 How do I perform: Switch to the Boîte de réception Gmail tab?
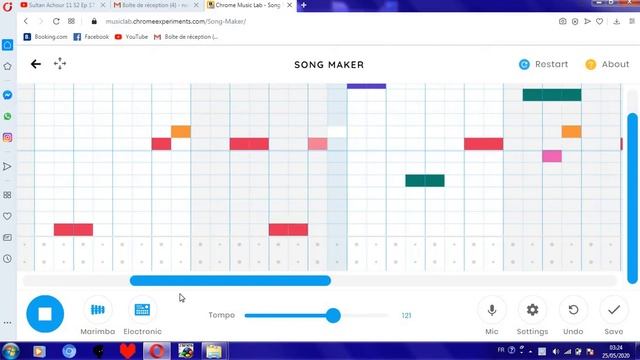pyautogui.click(x=156, y=5)
